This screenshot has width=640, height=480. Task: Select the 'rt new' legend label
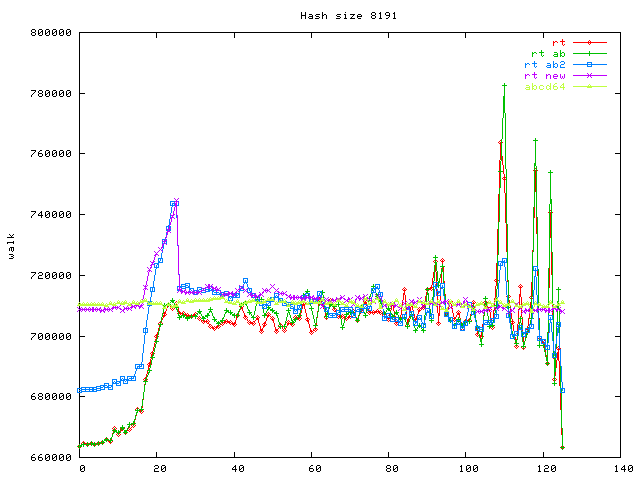tap(546, 75)
